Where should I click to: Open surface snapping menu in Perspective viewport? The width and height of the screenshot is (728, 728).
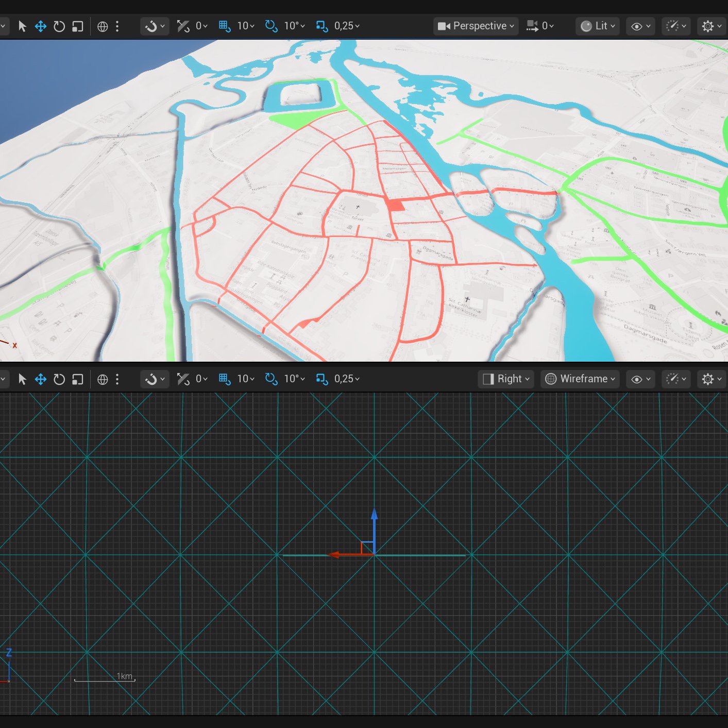(155, 26)
